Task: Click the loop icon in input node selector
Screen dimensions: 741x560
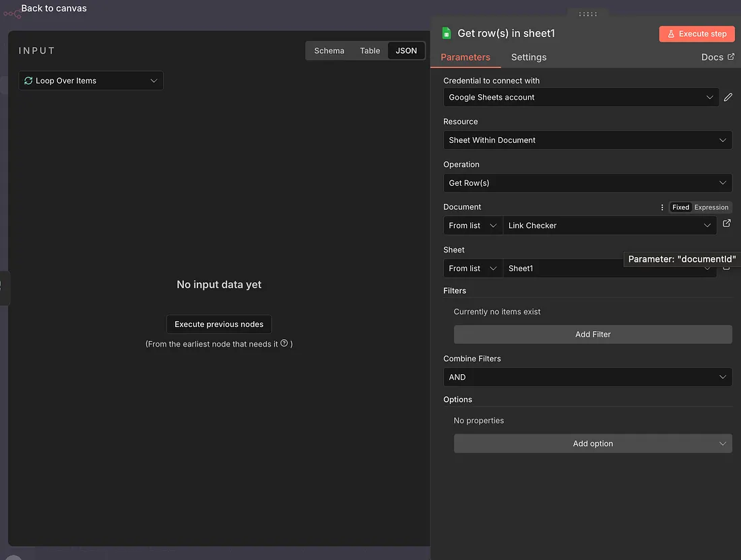Action: click(x=28, y=81)
